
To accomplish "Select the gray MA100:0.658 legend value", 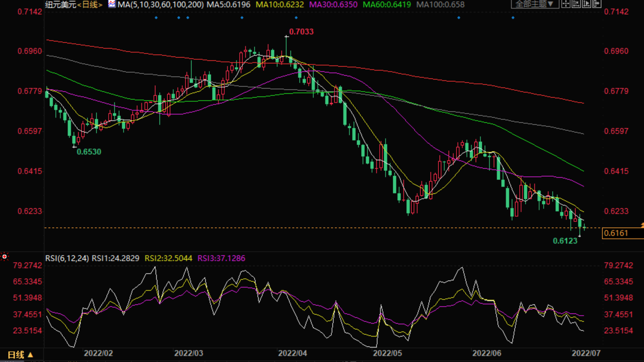I will [441, 5].
